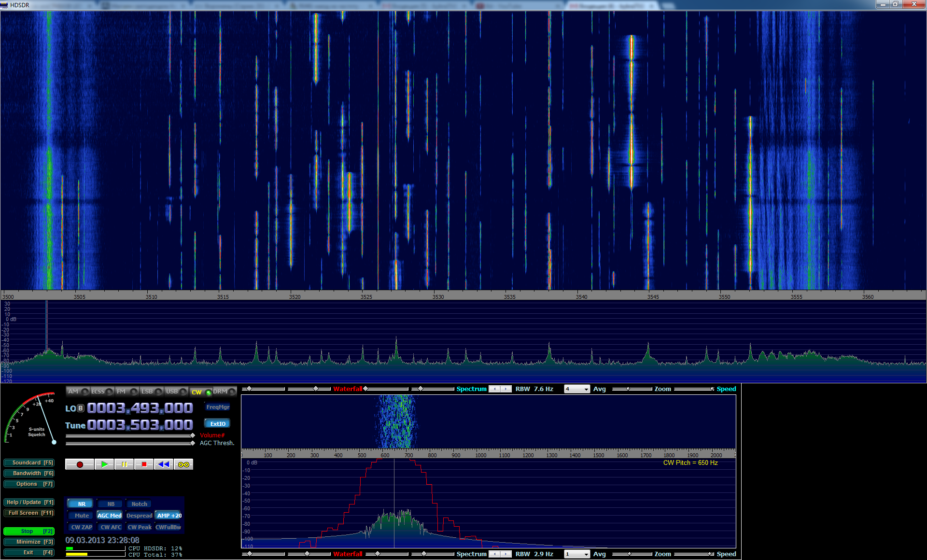927x560 pixels.
Task: Click the CW Pitch = 650 Hz label
Action: tap(690, 463)
